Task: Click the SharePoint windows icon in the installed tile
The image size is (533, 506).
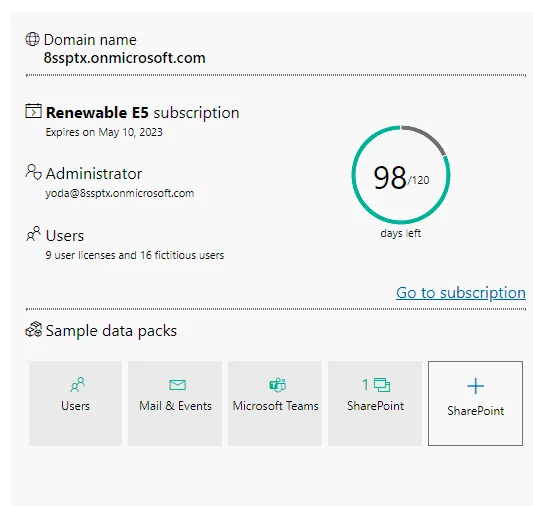Action: pyautogui.click(x=382, y=385)
